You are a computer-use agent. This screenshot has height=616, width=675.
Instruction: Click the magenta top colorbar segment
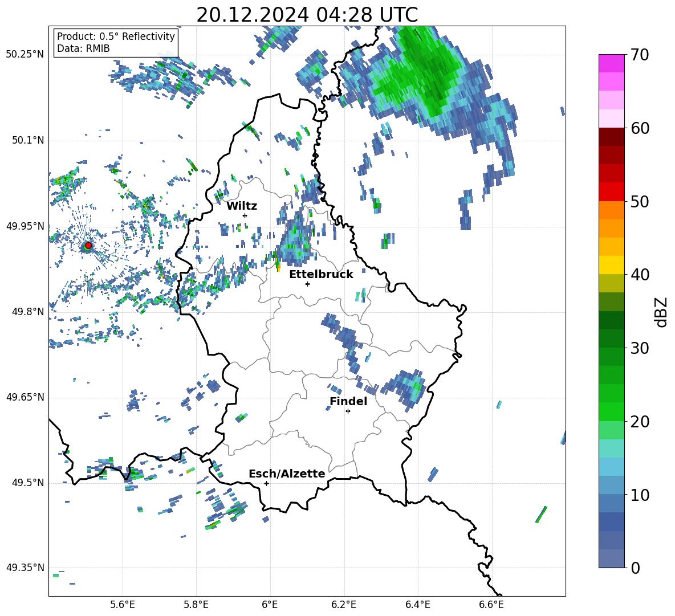coord(612,64)
